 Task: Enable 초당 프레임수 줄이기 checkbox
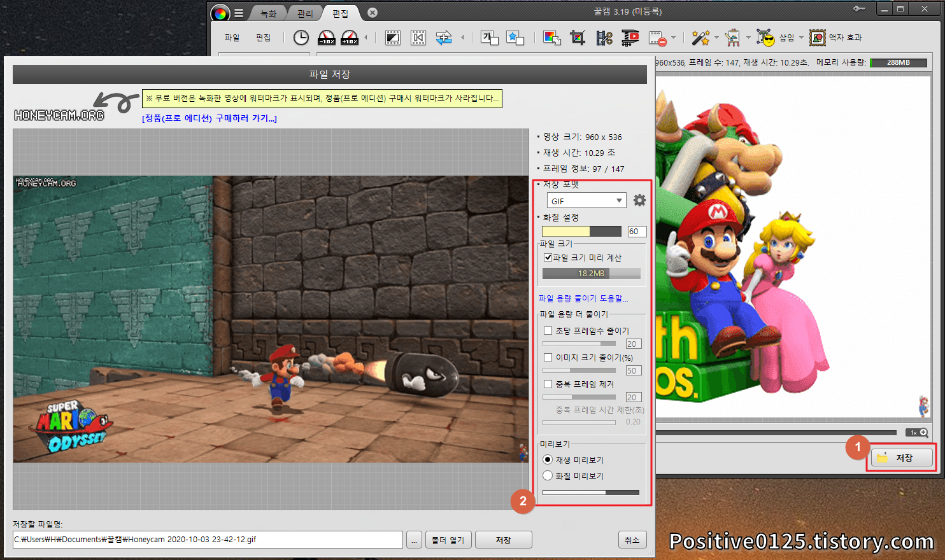[x=548, y=331]
